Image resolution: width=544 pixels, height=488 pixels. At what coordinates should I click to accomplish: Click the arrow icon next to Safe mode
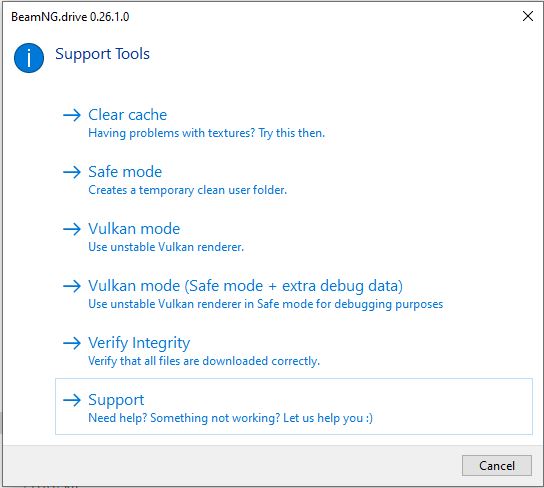click(x=72, y=172)
